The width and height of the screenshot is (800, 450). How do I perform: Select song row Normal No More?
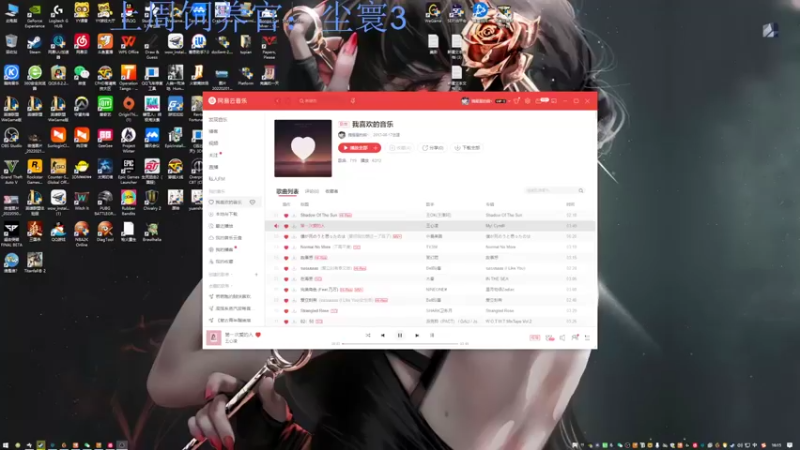click(x=430, y=247)
